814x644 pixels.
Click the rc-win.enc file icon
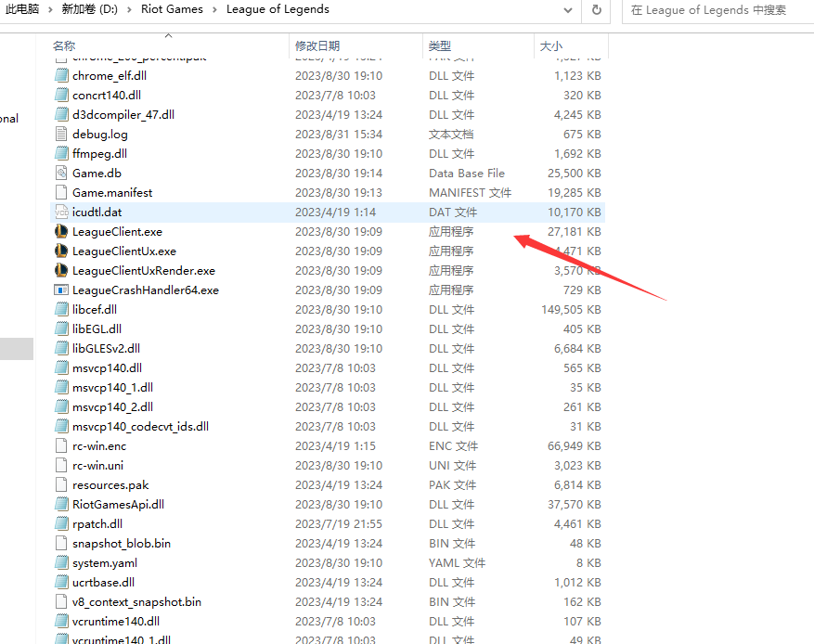click(x=61, y=445)
